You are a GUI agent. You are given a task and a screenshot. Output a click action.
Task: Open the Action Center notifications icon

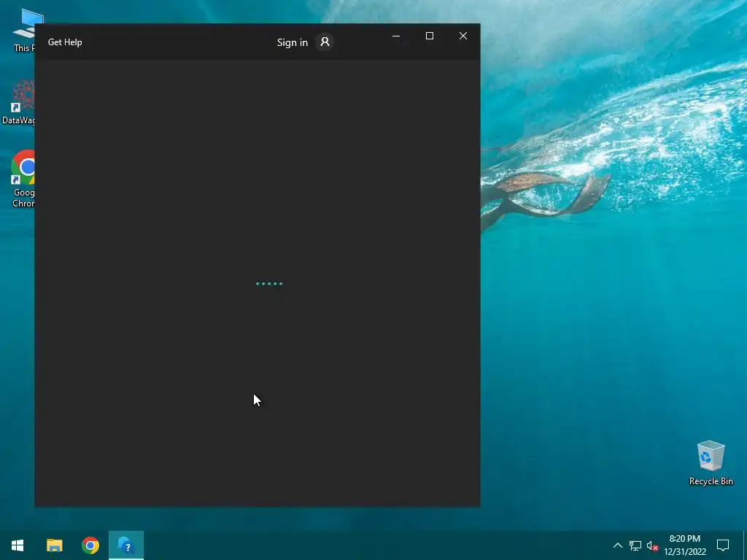[723, 545]
